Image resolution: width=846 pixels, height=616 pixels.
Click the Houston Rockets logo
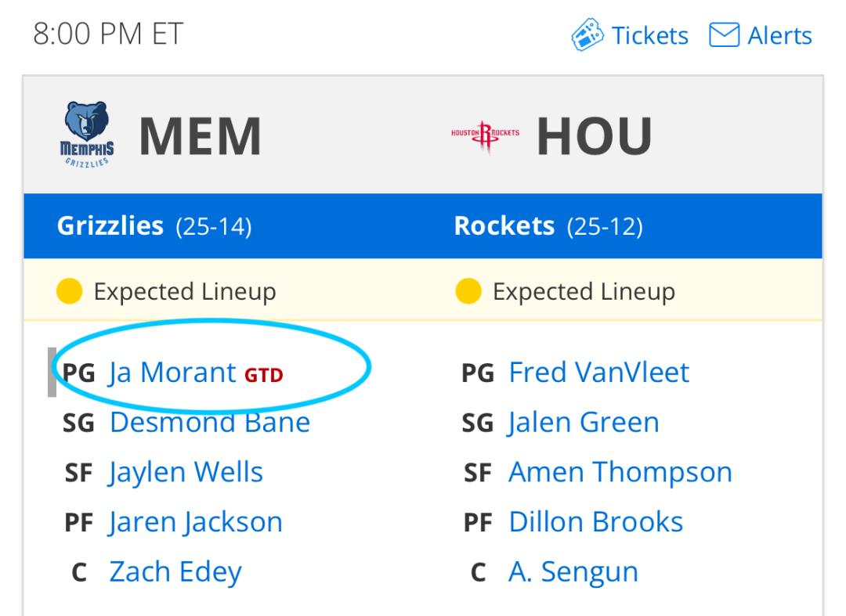point(485,135)
